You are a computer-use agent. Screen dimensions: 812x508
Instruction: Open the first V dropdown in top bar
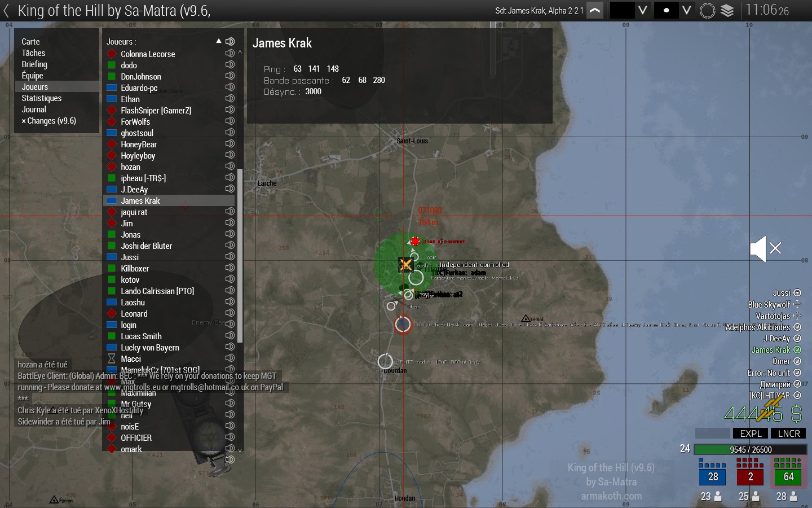pos(642,11)
